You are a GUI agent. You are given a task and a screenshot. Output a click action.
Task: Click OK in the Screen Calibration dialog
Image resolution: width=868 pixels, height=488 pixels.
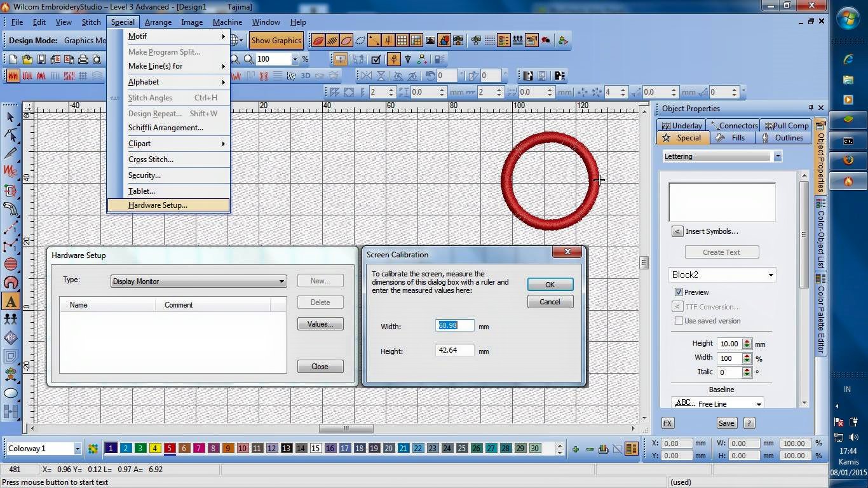(x=549, y=284)
